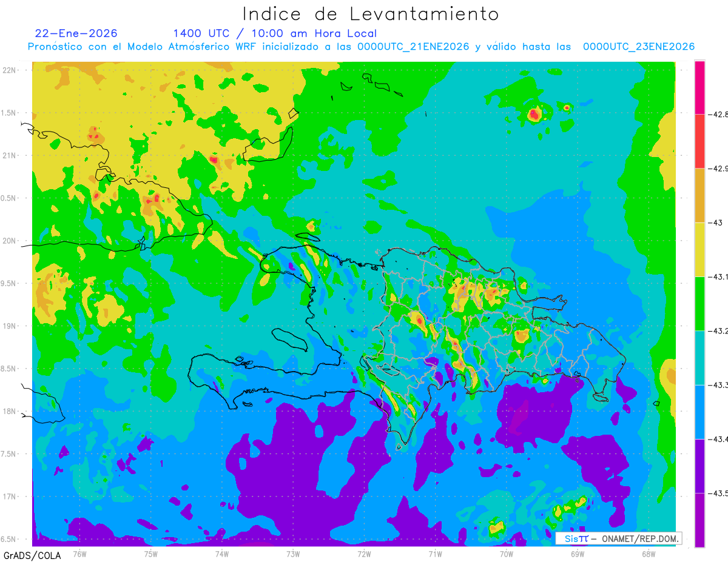
Task: Click the legend value "-42.9"
Action: [719, 169]
